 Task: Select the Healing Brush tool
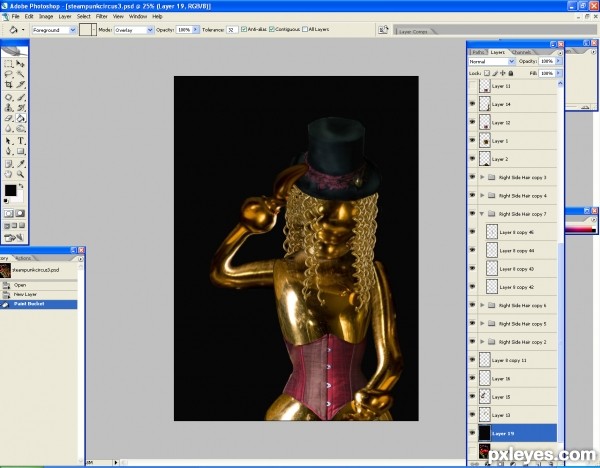coord(8,97)
